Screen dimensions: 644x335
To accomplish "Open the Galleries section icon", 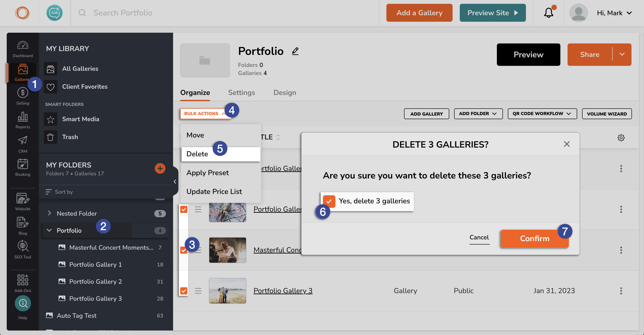I will (23, 69).
